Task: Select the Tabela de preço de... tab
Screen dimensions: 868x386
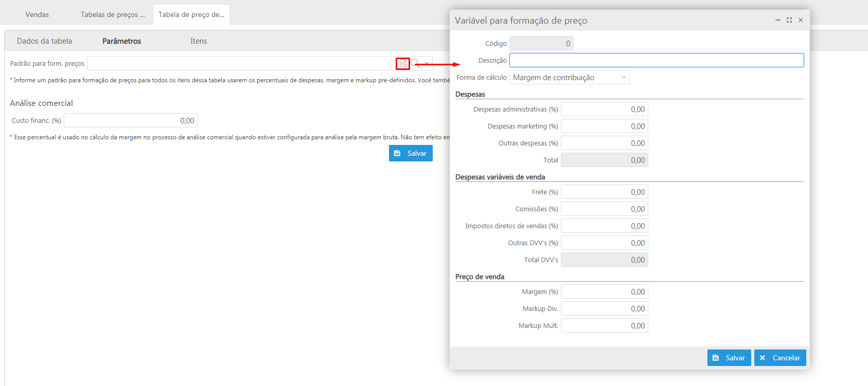Action: [191, 14]
